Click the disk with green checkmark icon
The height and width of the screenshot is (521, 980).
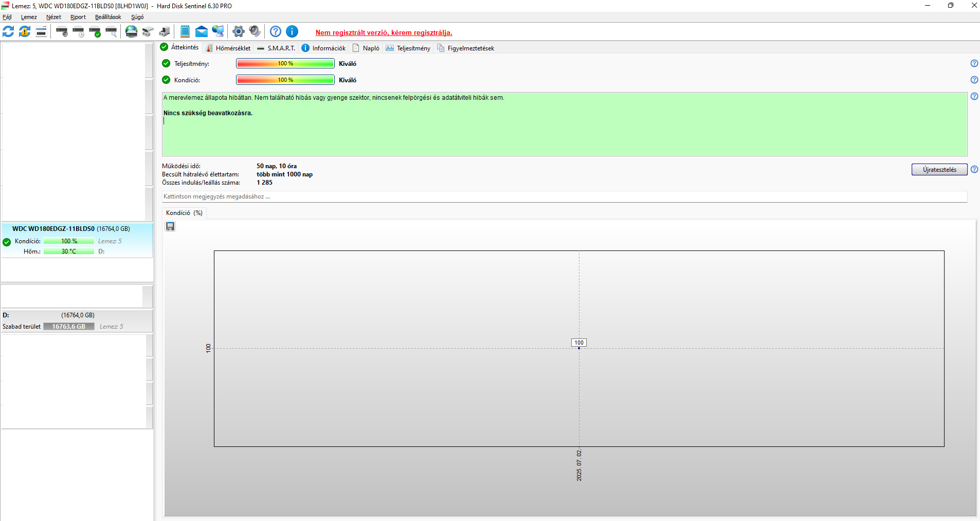point(95,31)
